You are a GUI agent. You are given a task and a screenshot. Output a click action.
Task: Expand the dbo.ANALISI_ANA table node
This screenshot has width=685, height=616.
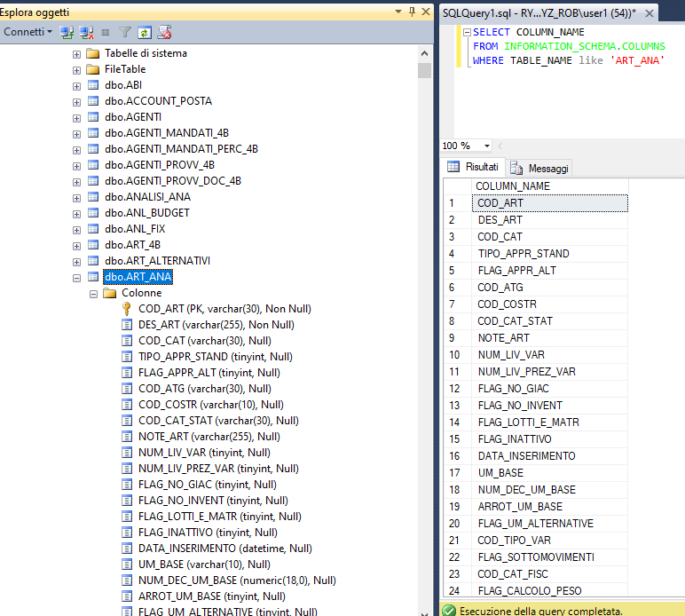pyautogui.click(x=77, y=198)
